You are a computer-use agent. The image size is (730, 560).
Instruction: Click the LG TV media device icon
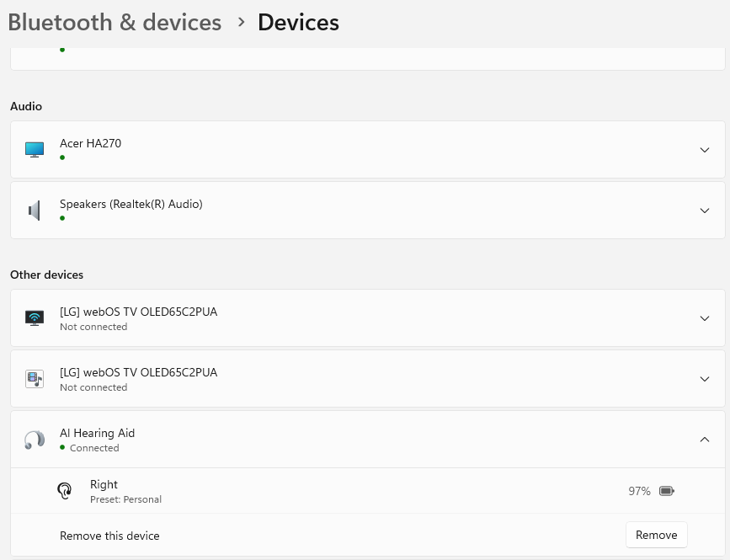tap(35, 379)
